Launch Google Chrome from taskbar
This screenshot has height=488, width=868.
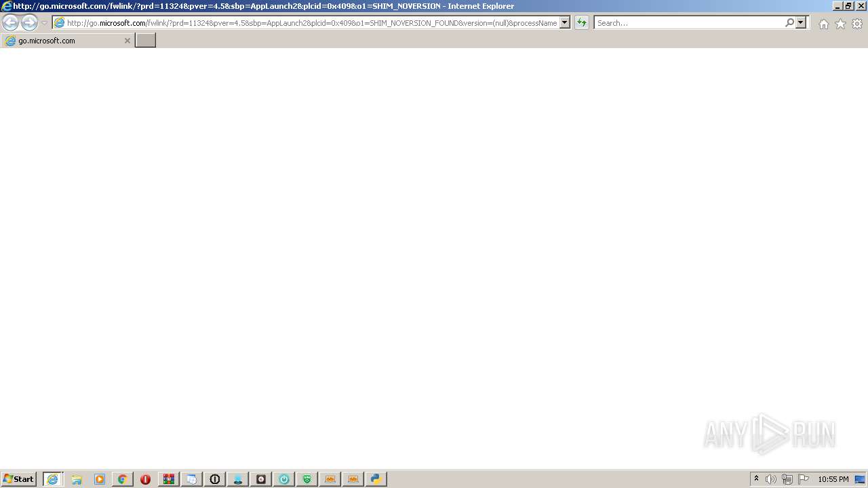(123, 479)
